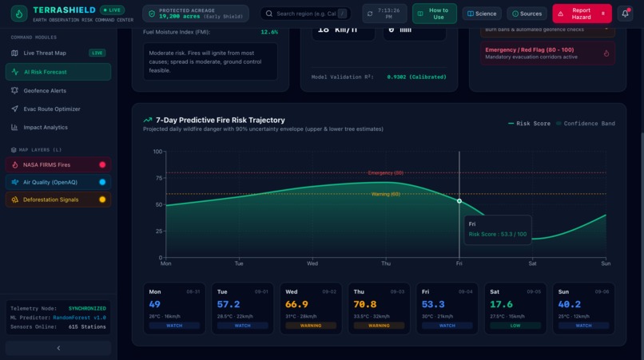Viewport: 644px width, 360px height.
Task: Click the Risk Score : 53.3 / 100 tooltip text
Action: (x=497, y=235)
